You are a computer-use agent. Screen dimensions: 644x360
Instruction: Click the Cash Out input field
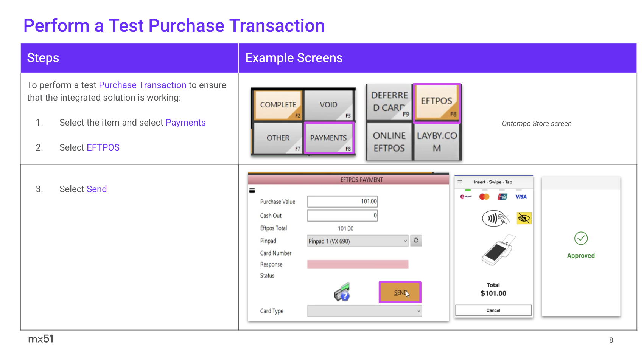(x=342, y=216)
